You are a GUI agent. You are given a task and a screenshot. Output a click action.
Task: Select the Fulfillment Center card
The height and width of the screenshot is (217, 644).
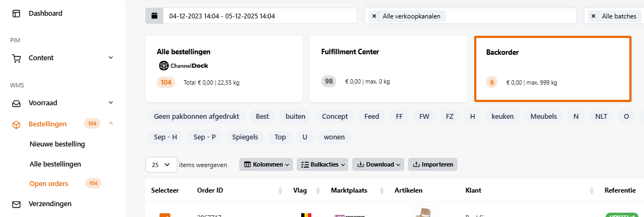[x=388, y=69]
